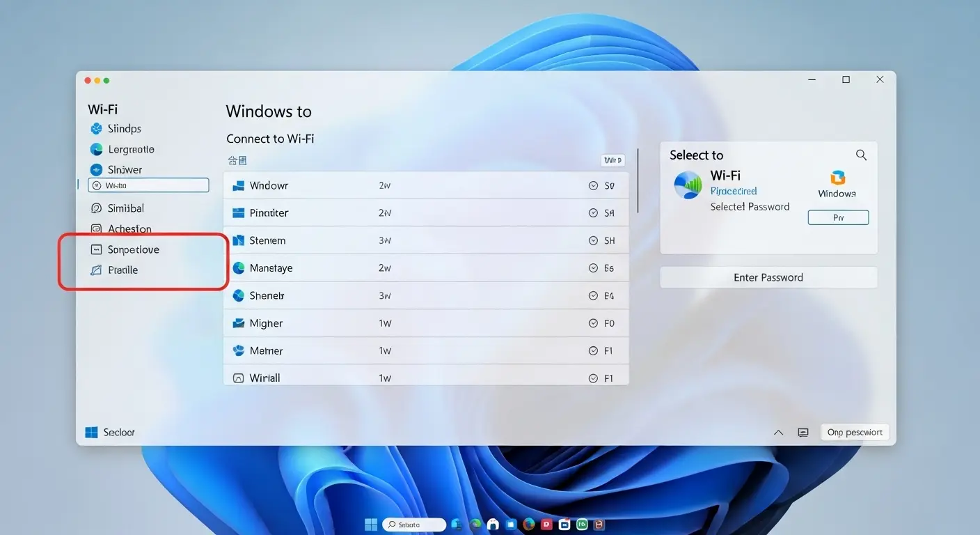Screen dimensions: 980x535
Task: Click the Onp pescwiort button
Action: tap(855, 433)
